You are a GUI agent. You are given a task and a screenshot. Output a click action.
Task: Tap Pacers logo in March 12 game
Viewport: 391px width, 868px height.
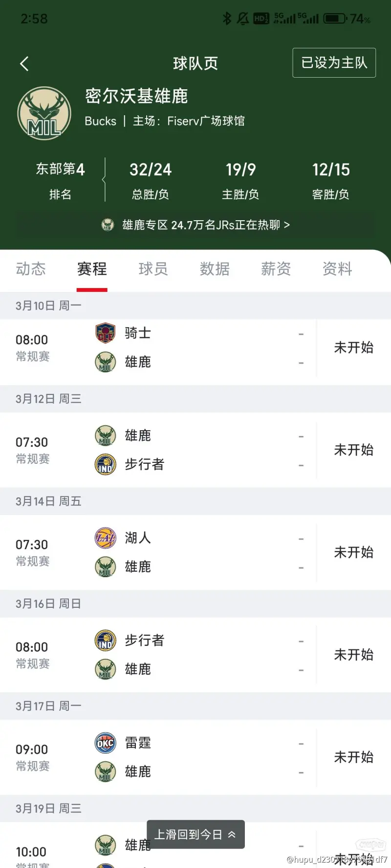coord(105,464)
